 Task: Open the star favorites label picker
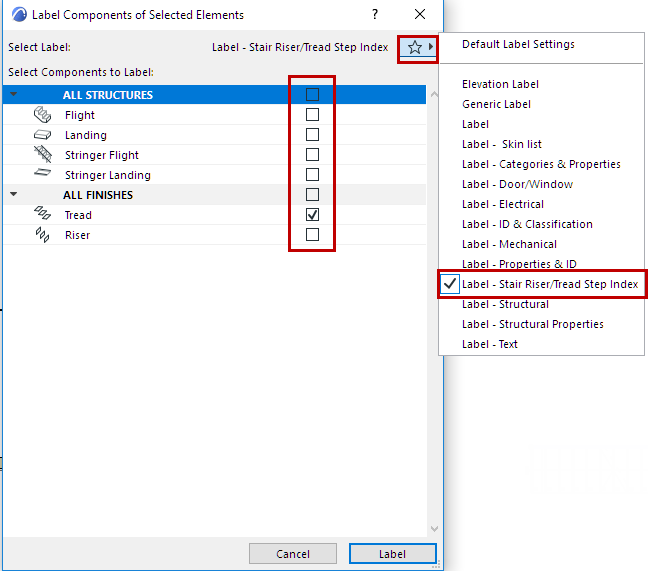[x=418, y=48]
